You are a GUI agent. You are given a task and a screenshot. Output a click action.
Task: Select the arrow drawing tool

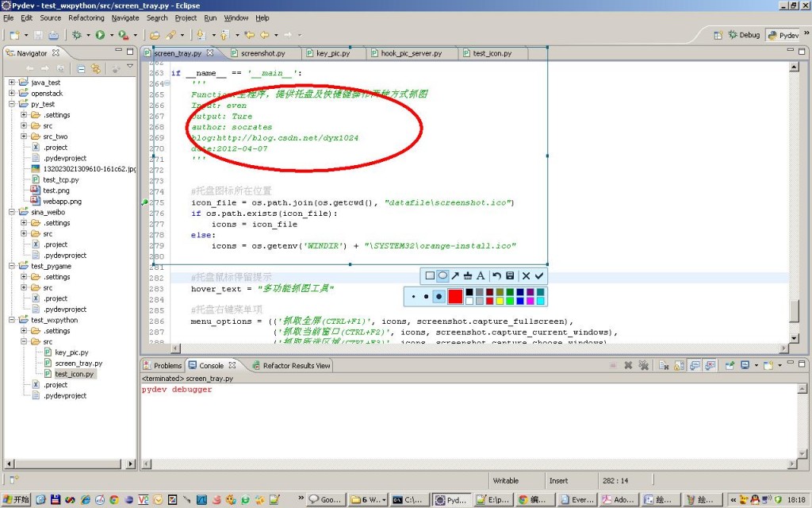[x=454, y=275]
